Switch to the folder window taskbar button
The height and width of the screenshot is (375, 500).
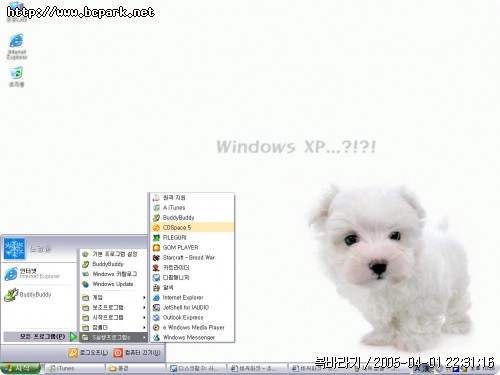tap(135, 368)
